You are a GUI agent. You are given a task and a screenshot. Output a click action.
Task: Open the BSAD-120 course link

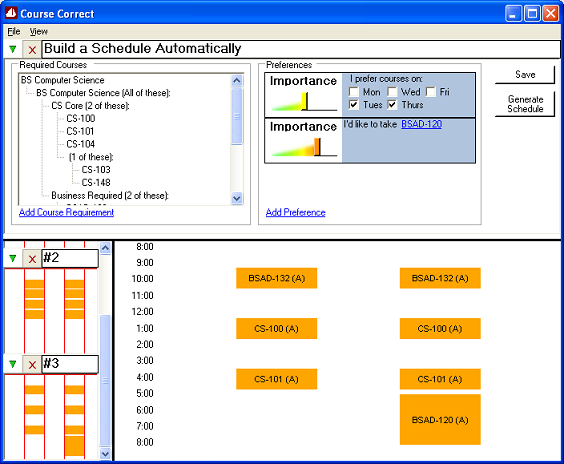point(421,124)
